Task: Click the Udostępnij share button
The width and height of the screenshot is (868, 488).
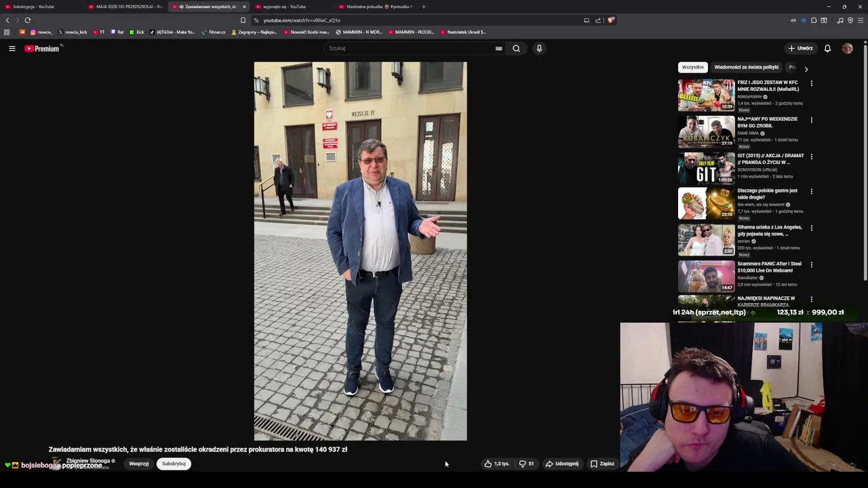Action: pyautogui.click(x=562, y=464)
